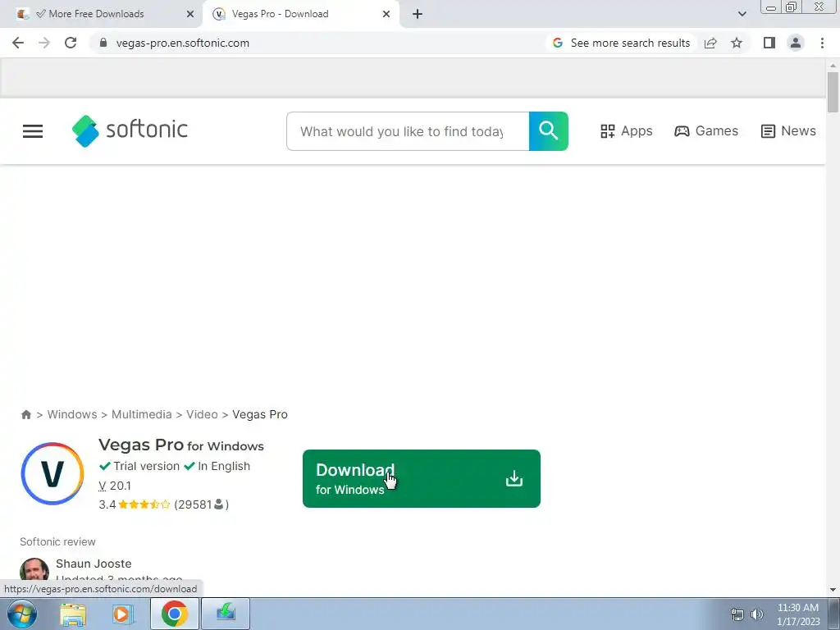Image resolution: width=840 pixels, height=630 pixels.
Task: Click the V 20.1 version text
Action: tap(115, 486)
